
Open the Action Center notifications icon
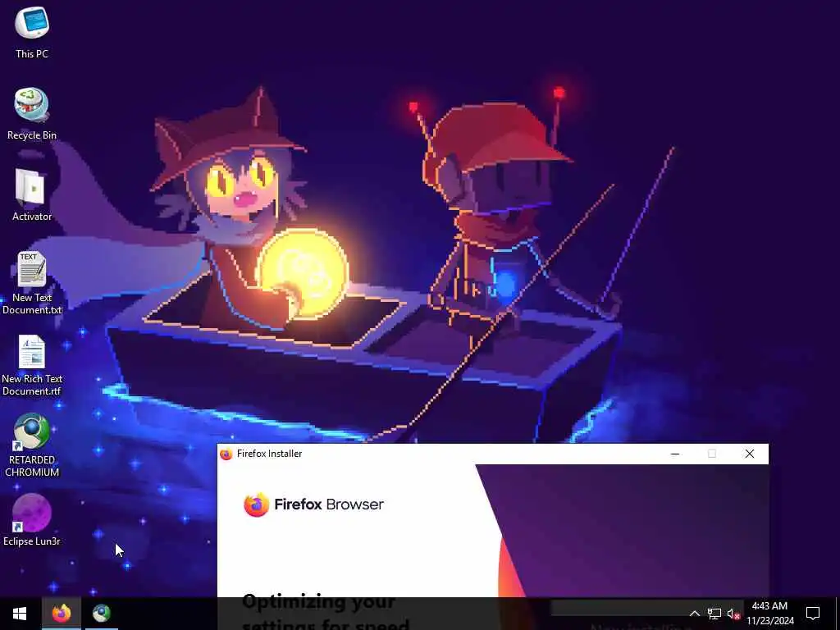tap(813, 614)
